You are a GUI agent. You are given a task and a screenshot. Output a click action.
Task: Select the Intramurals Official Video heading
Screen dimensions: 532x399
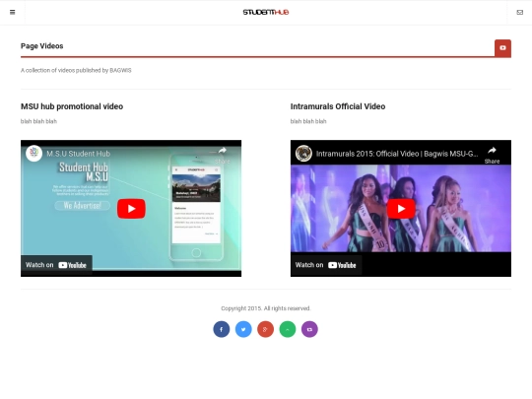coord(338,106)
